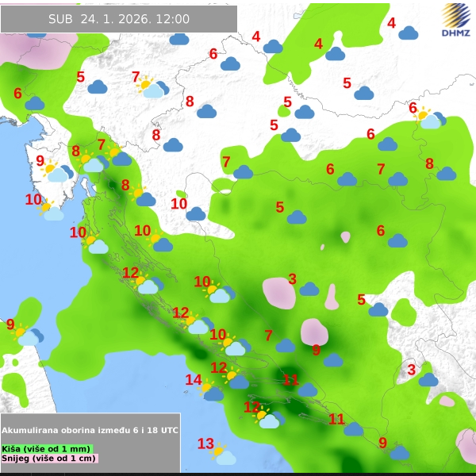Select the partly sunny icon beside temperature 6
The height and width of the screenshot is (476, 476).
pyautogui.click(x=428, y=118)
